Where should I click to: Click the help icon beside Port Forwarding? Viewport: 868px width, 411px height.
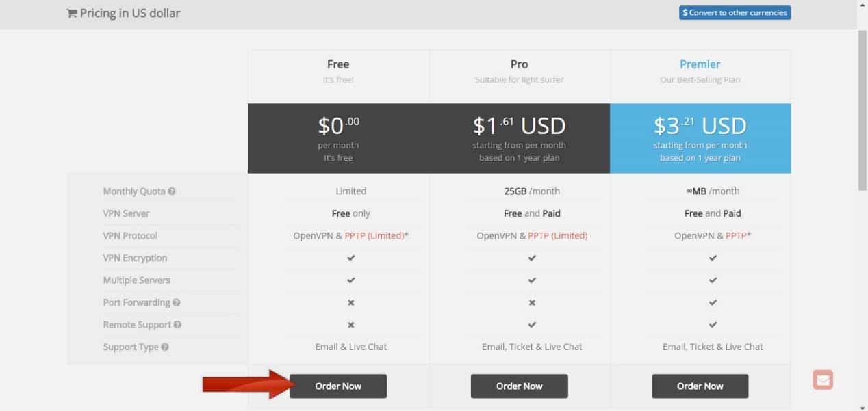coord(177,303)
